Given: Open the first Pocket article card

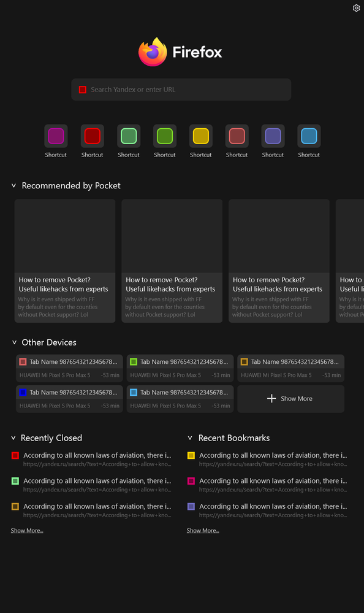Looking at the screenshot, I should point(65,261).
